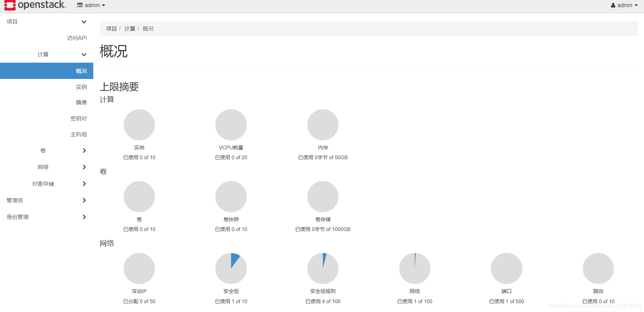
Task: Click the text 已使用 1 of 100
Action: coord(415,301)
